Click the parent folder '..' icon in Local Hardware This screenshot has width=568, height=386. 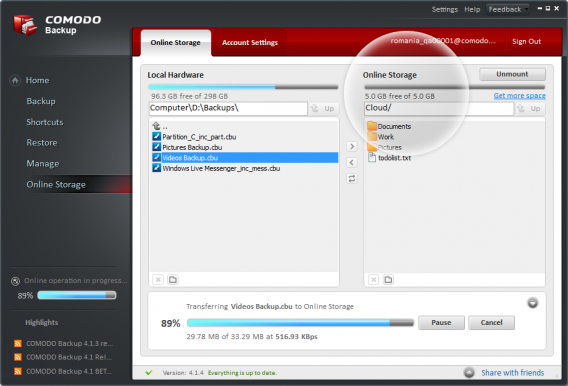tap(156, 126)
